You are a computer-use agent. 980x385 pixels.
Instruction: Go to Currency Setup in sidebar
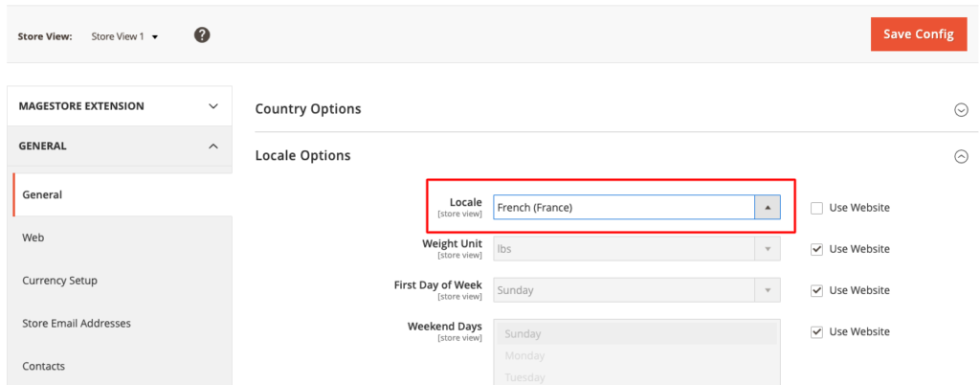pos(59,281)
